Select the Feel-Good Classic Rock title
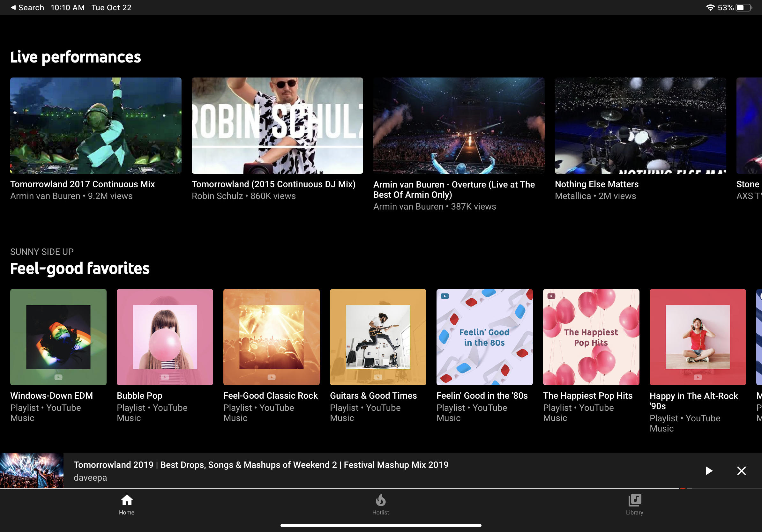762x532 pixels. point(271,396)
